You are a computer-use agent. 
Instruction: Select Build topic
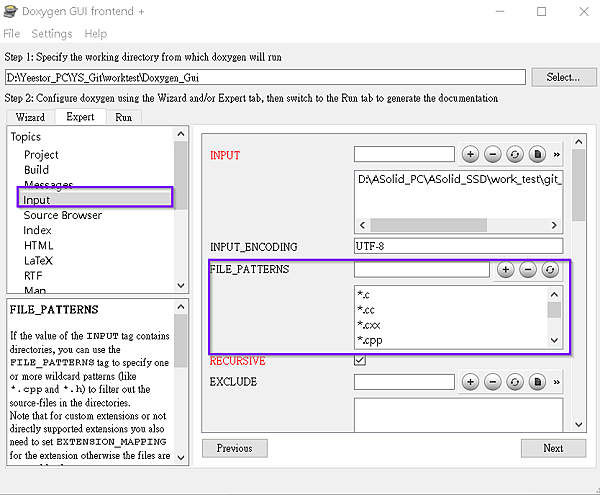pos(36,170)
